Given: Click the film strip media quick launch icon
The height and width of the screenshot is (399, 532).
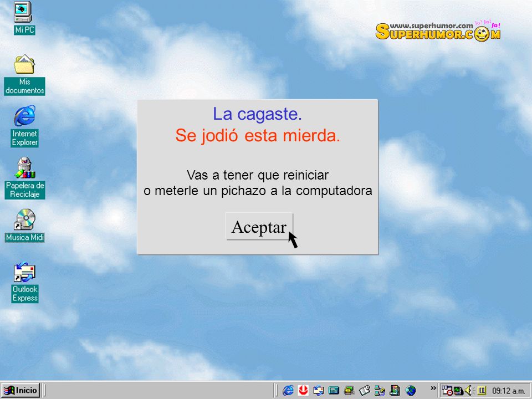Looking at the screenshot, I should 395,391.
